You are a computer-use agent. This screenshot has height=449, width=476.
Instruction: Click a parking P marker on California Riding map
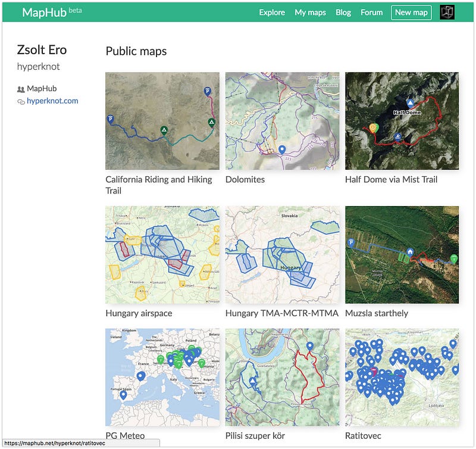(111, 119)
